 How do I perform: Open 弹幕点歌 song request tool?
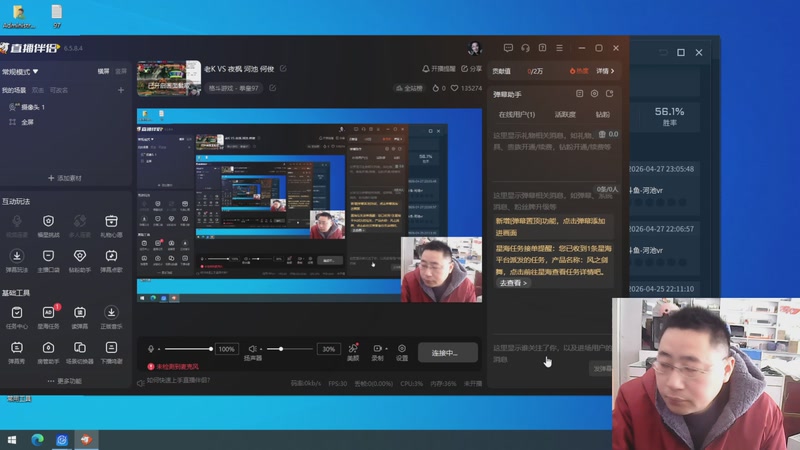[x=111, y=260]
